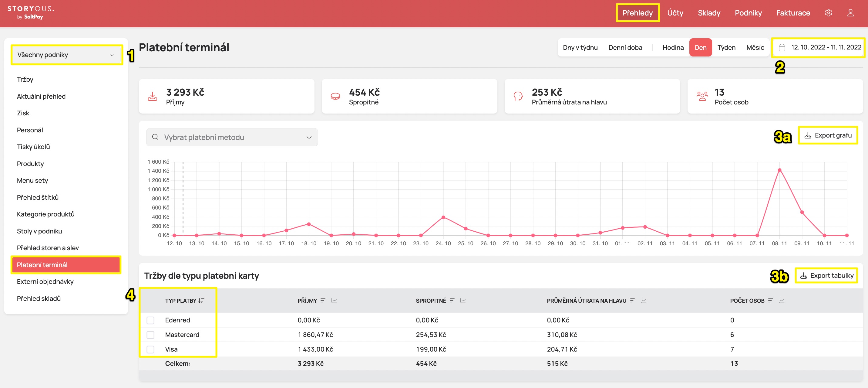Click the Export grafu button
The width and height of the screenshot is (868, 388).
[x=828, y=135]
